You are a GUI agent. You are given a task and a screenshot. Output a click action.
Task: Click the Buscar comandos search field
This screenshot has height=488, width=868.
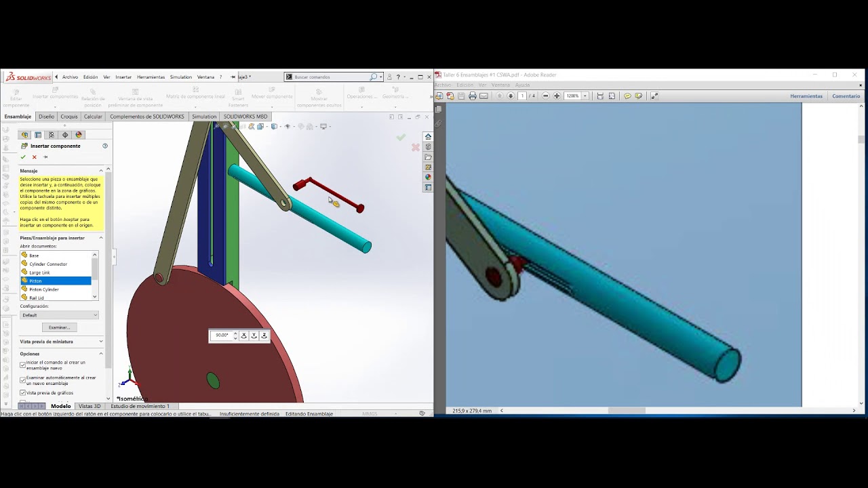pyautogui.click(x=331, y=77)
